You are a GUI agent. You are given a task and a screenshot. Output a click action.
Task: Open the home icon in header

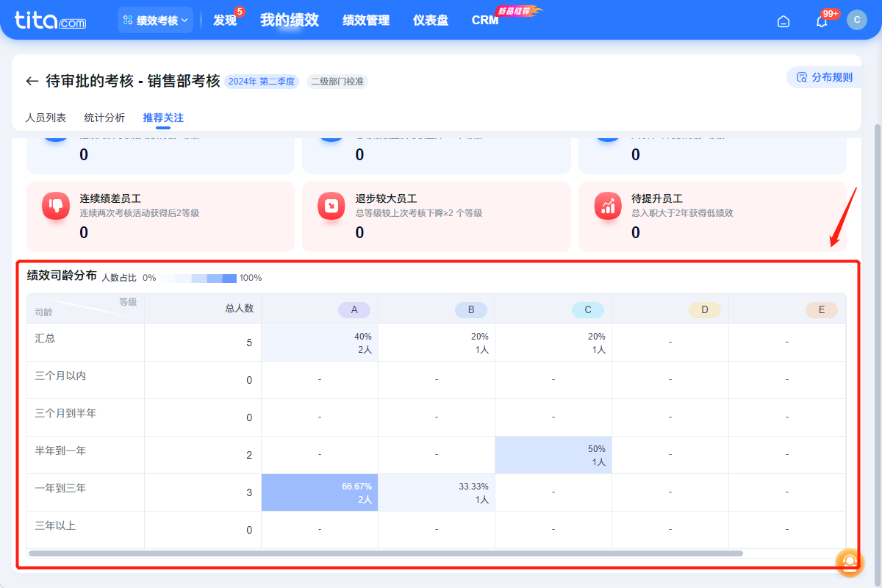pos(784,21)
